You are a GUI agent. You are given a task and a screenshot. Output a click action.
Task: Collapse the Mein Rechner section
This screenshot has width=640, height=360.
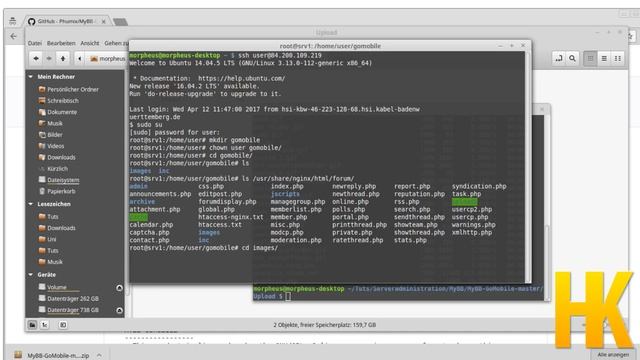(31, 77)
